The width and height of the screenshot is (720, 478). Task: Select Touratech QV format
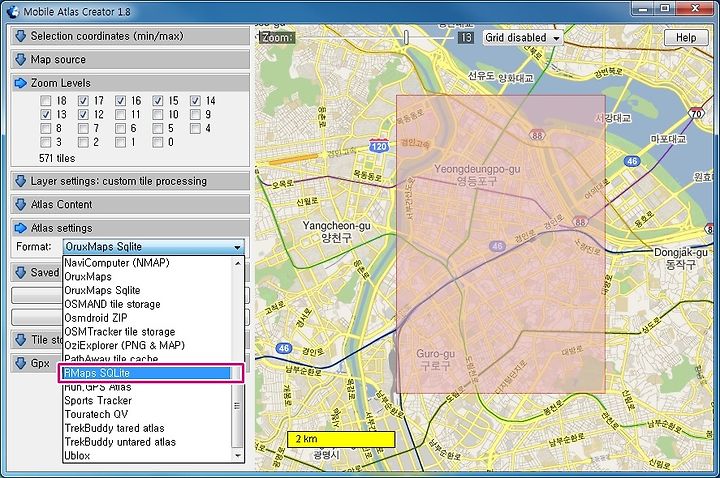click(x=147, y=415)
